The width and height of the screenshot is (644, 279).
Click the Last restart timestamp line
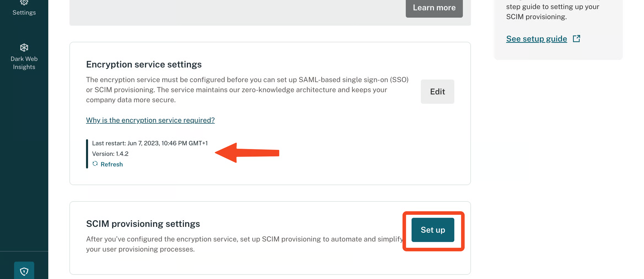point(150,143)
